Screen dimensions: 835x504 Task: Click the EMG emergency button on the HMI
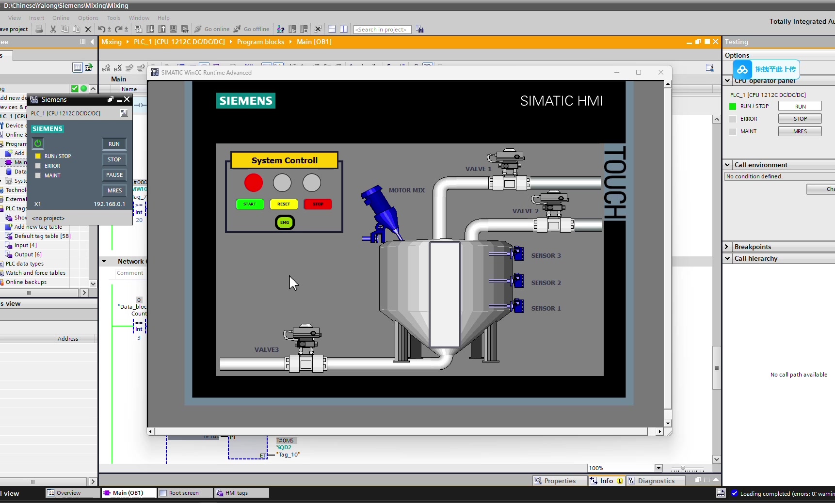[x=285, y=222]
